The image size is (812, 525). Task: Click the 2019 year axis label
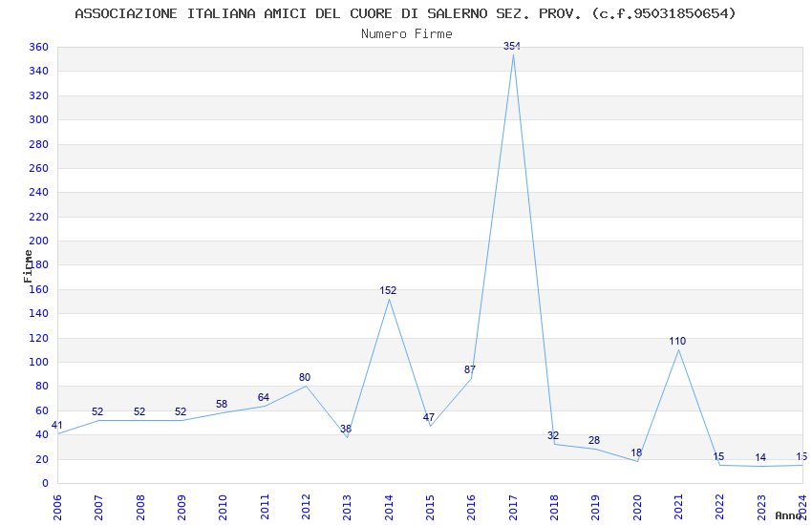595,508
